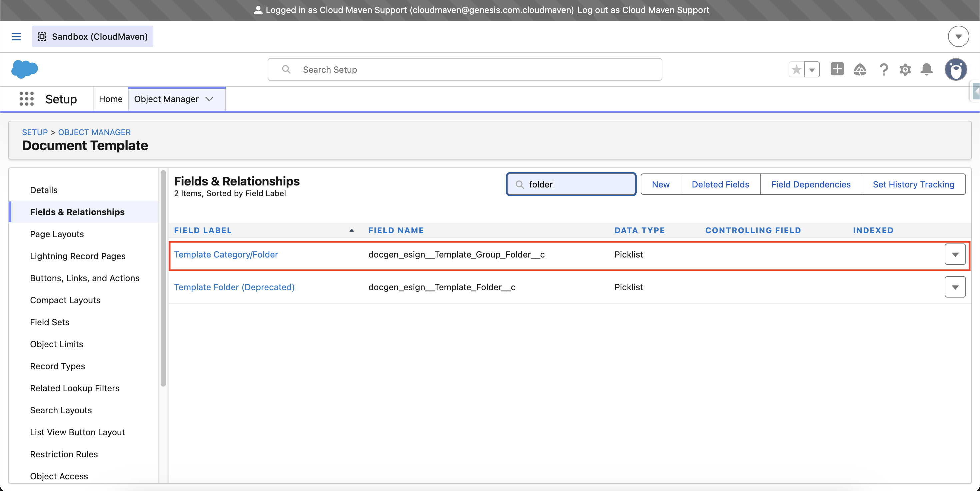Click the Deleted Fields button
Viewport: 980px width, 491px height.
tap(721, 184)
